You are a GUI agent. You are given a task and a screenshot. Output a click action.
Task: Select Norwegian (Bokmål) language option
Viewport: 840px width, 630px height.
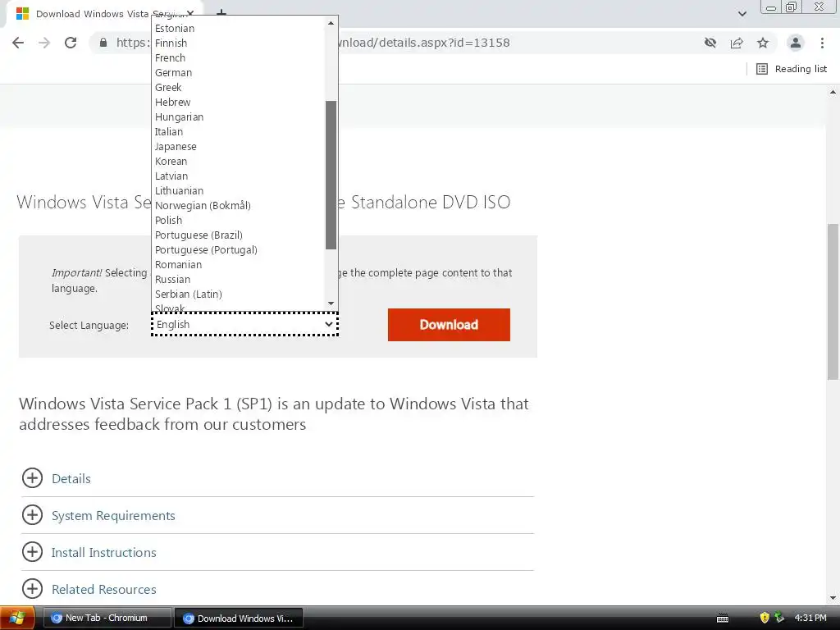[x=239, y=205]
